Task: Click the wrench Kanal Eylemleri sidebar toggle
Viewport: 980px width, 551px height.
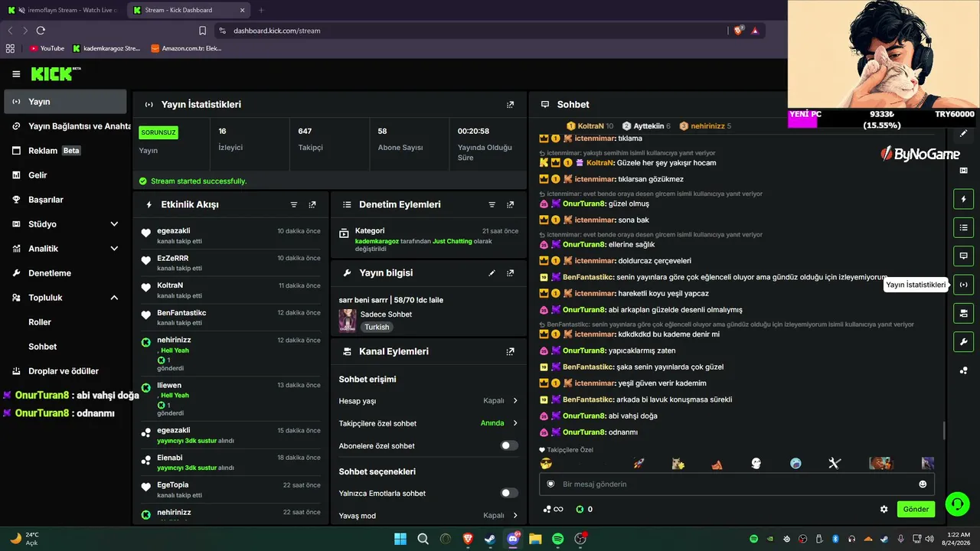Action: (963, 341)
